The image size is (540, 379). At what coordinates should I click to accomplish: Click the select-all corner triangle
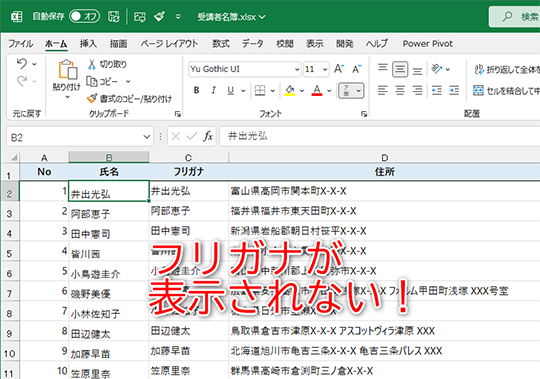click(x=13, y=158)
